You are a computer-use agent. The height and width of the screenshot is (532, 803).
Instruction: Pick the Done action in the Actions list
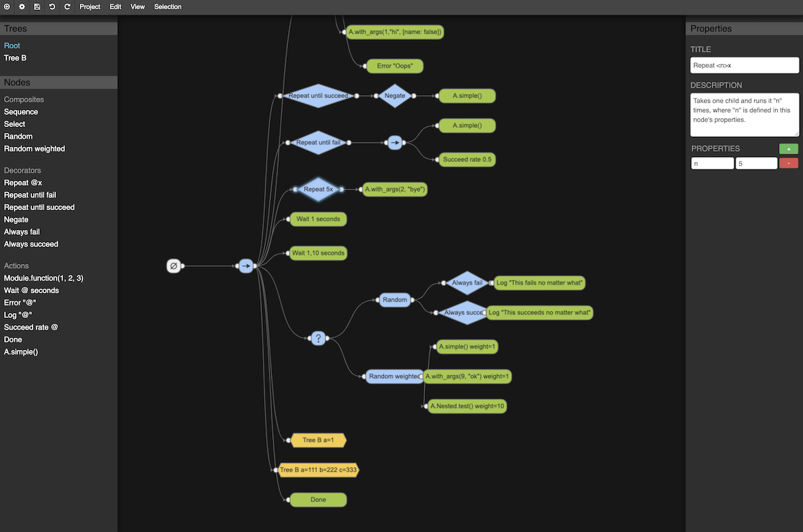click(13, 339)
